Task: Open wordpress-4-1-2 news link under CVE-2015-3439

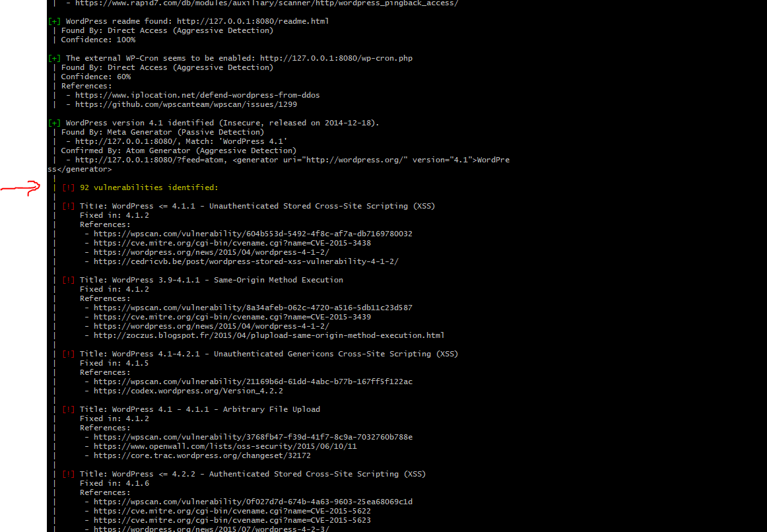Action: tap(211, 326)
